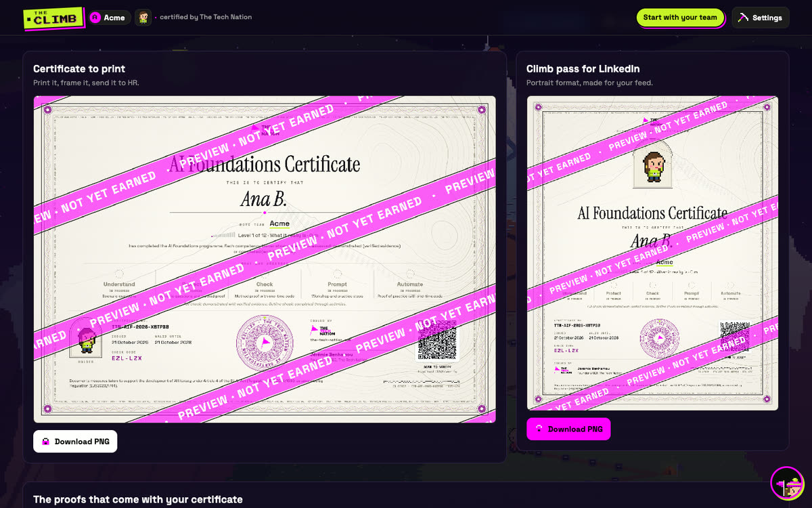The width and height of the screenshot is (812, 508).
Task: Click QR code on LinkedIn pass
Action: (734, 336)
